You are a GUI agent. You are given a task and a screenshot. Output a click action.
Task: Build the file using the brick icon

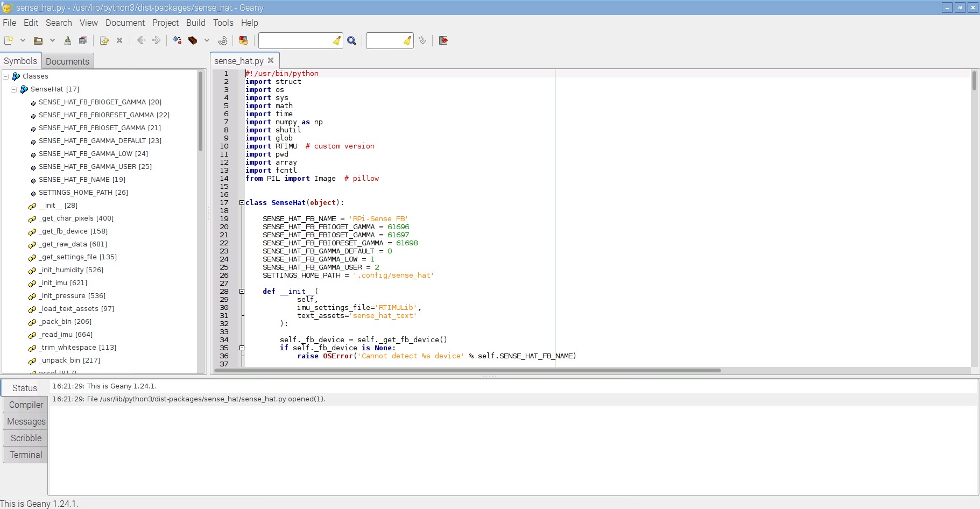[x=193, y=40]
